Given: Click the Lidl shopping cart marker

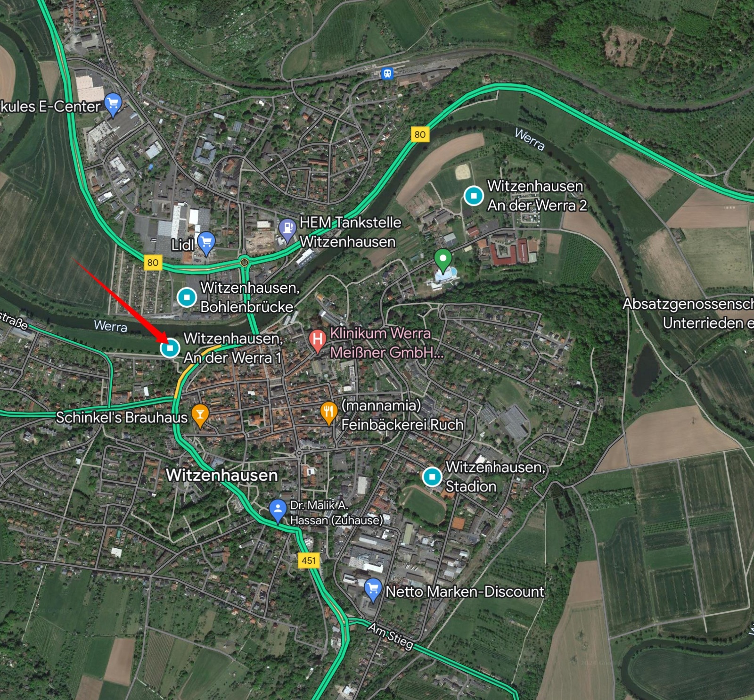Looking at the screenshot, I should [x=206, y=244].
